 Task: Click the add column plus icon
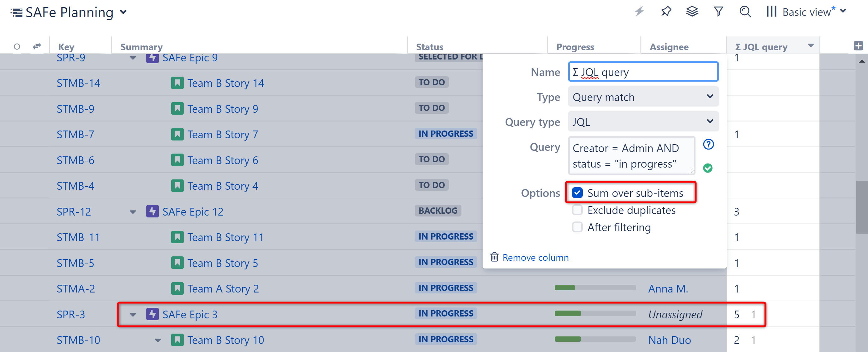[858, 46]
